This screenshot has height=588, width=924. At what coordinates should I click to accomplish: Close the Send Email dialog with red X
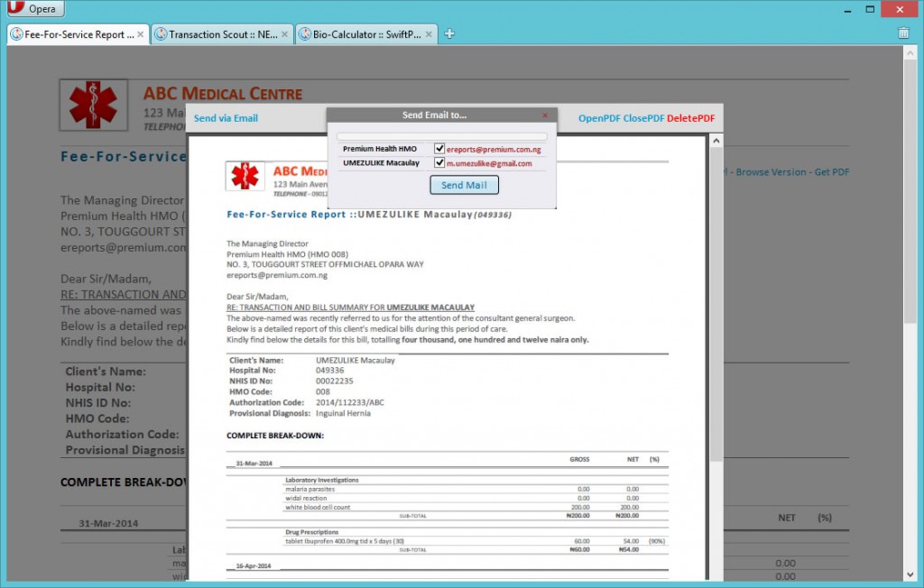click(x=544, y=115)
